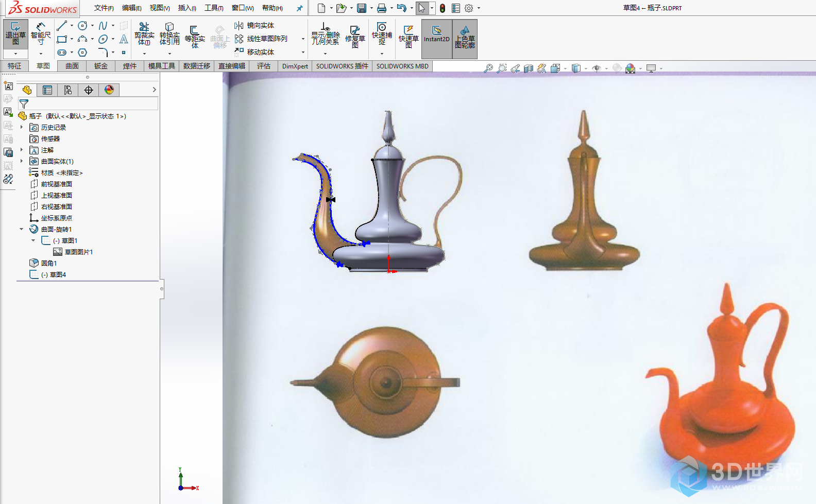This screenshot has width=816, height=504.
Task: Click the 镜向实体 mirror entities tool
Action: tap(254, 25)
